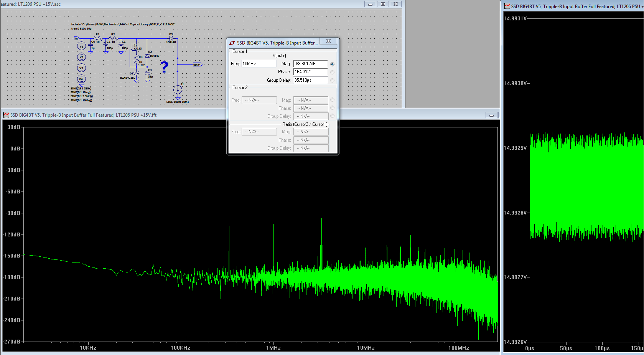
Task: Click Cursor 1 Phase field 164.312°
Action: tap(311, 72)
